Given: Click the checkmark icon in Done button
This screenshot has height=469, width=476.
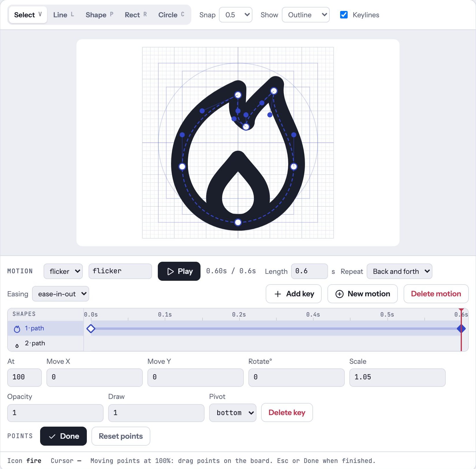Looking at the screenshot, I should click(52, 436).
